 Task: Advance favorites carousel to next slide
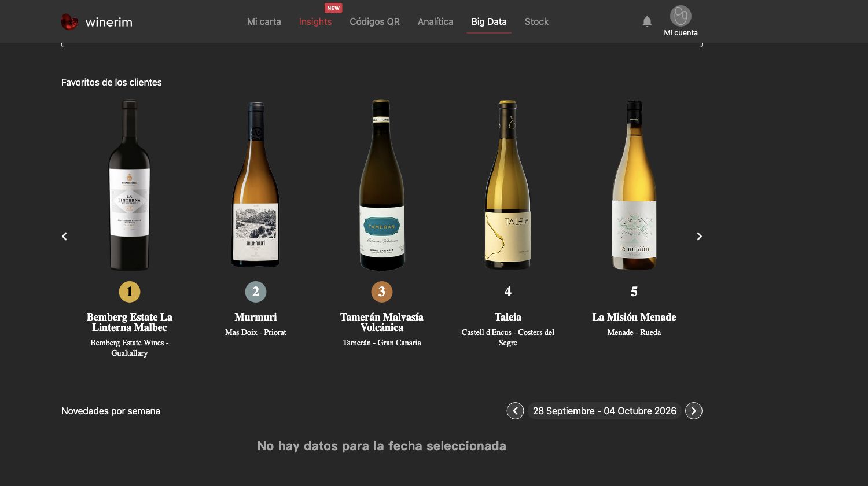click(699, 236)
